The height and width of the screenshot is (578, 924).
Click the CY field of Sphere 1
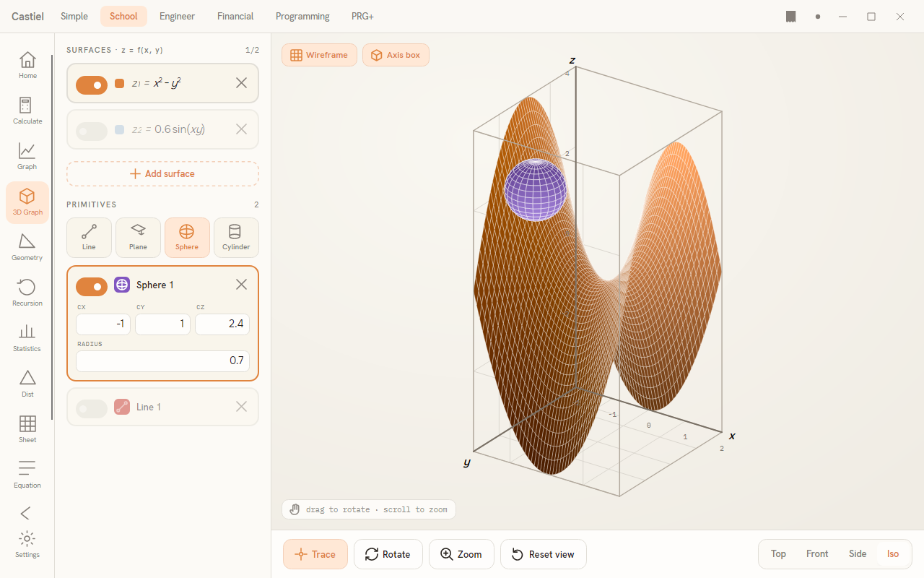point(162,324)
